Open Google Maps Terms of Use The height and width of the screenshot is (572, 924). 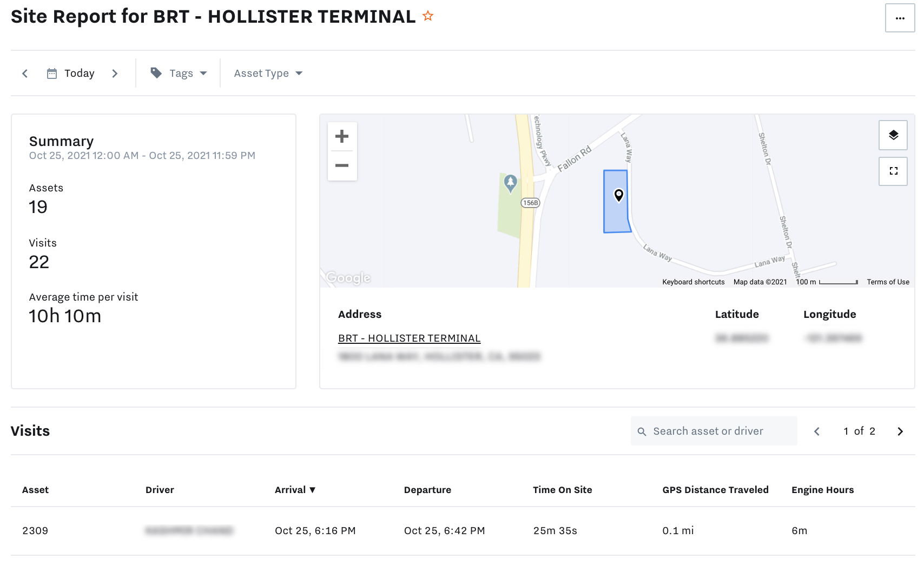point(888,282)
